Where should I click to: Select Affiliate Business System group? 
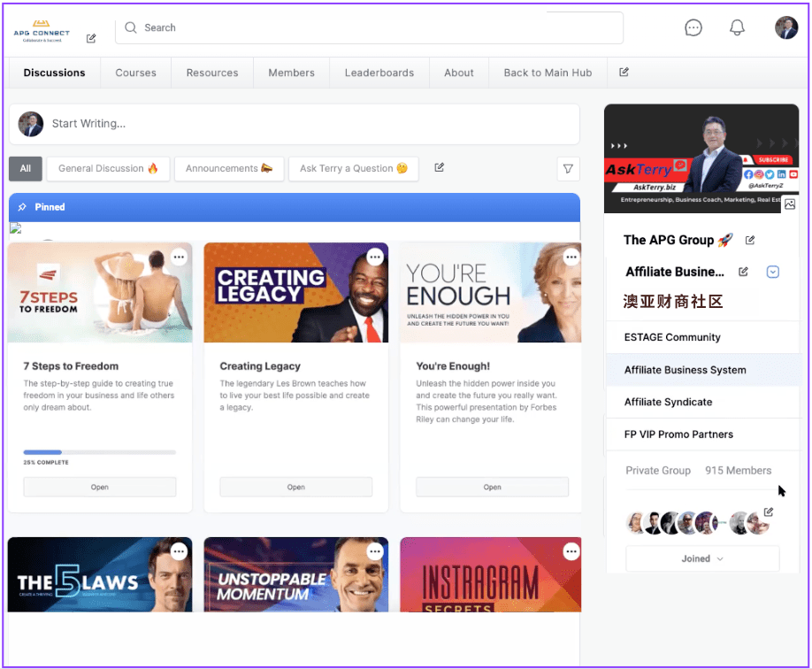702,370
